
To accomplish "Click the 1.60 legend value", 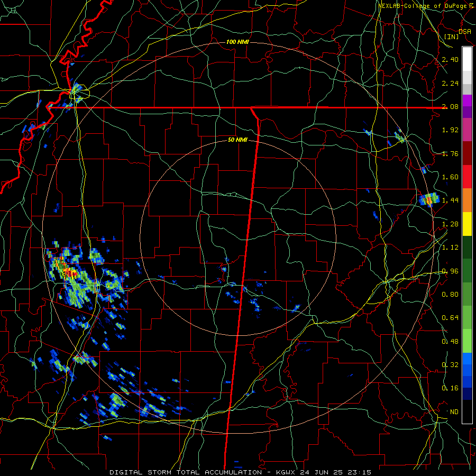I will (450, 177).
